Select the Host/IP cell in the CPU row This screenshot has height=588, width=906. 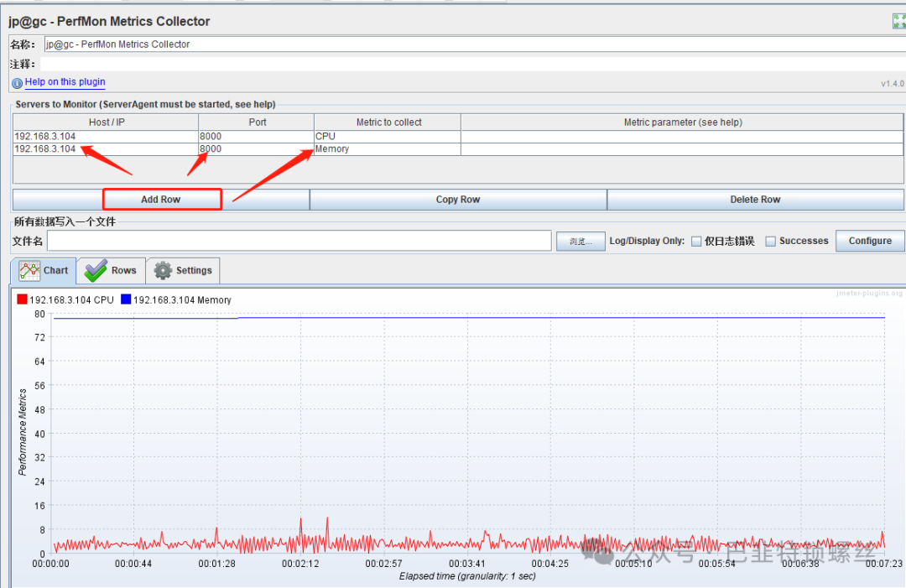(x=106, y=137)
